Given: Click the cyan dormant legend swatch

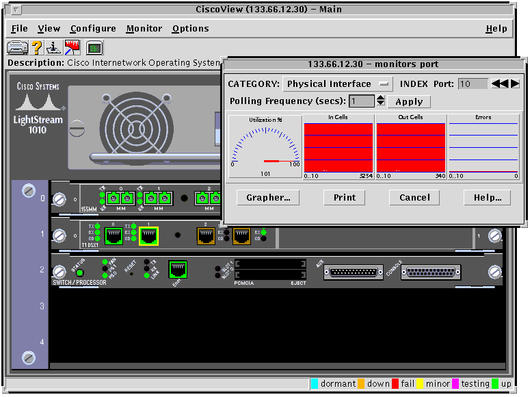Looking at the screenshot, I should [x=315, y=384].
